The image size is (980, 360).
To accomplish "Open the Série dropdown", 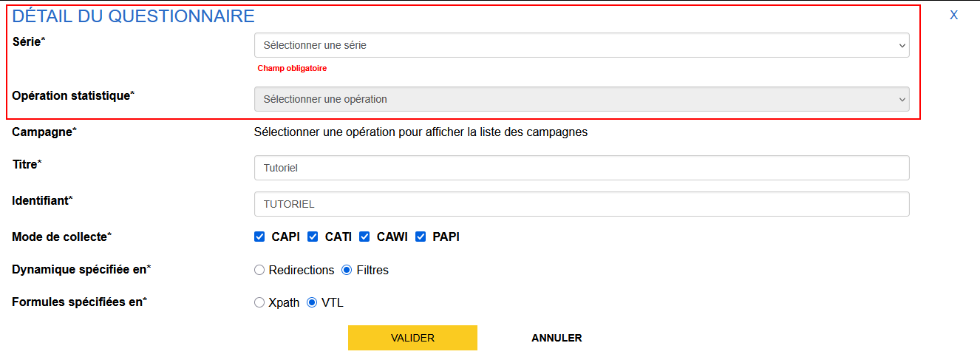I will coord(581,45).
